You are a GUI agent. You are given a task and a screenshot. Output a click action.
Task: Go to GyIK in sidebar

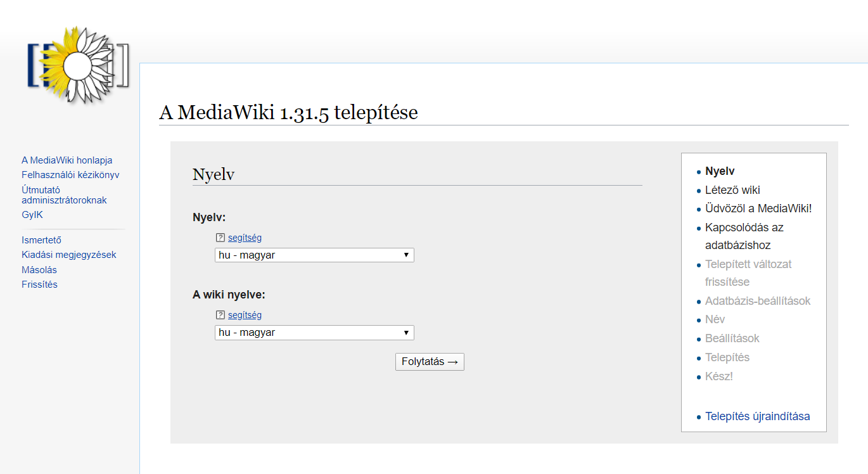(x=32, y=215)
